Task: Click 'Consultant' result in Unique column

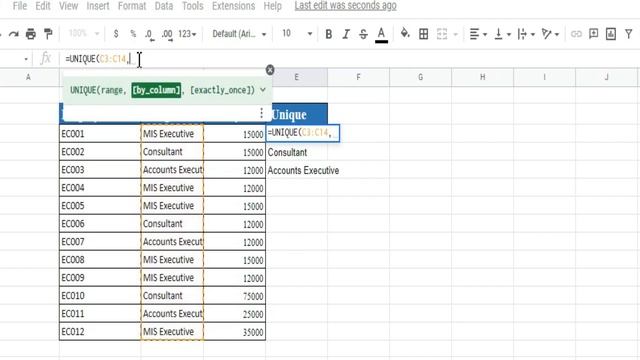Action: pos(287,152)
